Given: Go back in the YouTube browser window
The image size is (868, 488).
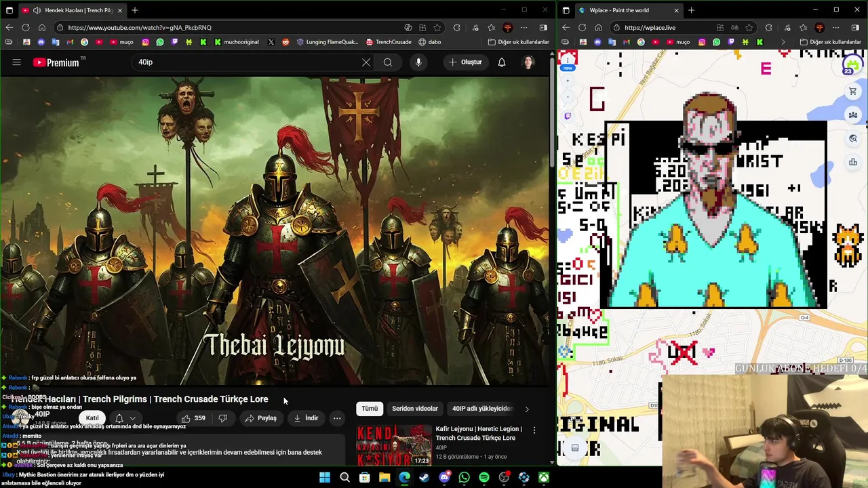Looking at the screenshot, I should click(9, 28).
